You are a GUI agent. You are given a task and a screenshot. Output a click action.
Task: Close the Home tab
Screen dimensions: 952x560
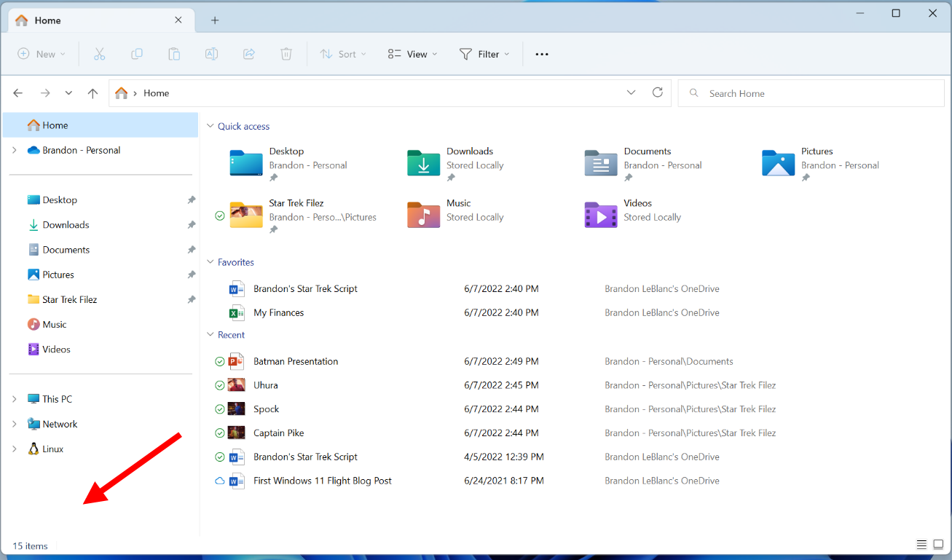coord(178,20)
